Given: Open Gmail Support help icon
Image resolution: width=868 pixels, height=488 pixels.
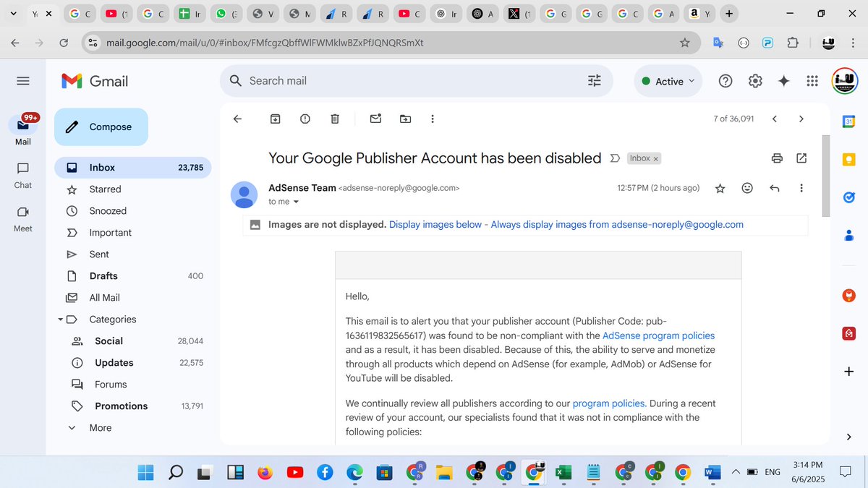Looking at the screenshot, I should [726, 81].
